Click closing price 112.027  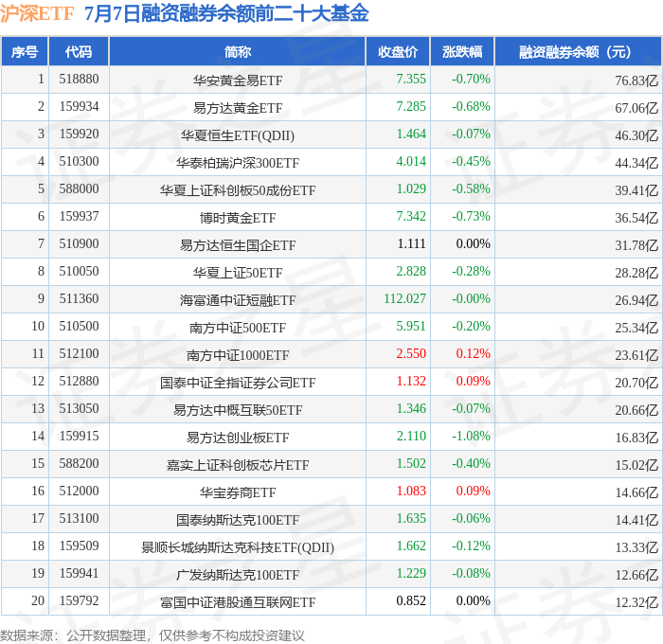coord(404,299)
